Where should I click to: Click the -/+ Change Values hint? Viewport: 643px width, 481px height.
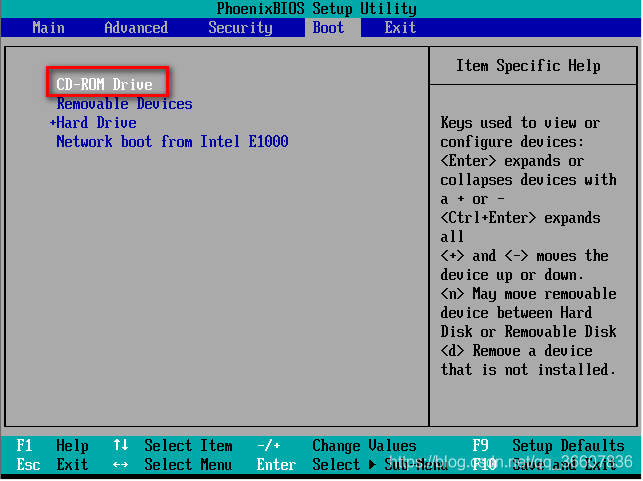click(337, 446)
